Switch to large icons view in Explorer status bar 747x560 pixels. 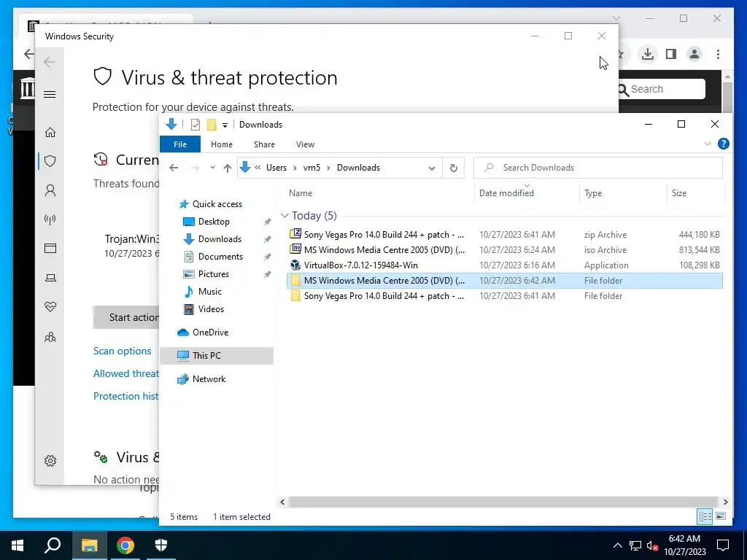[x=721, y=516]
